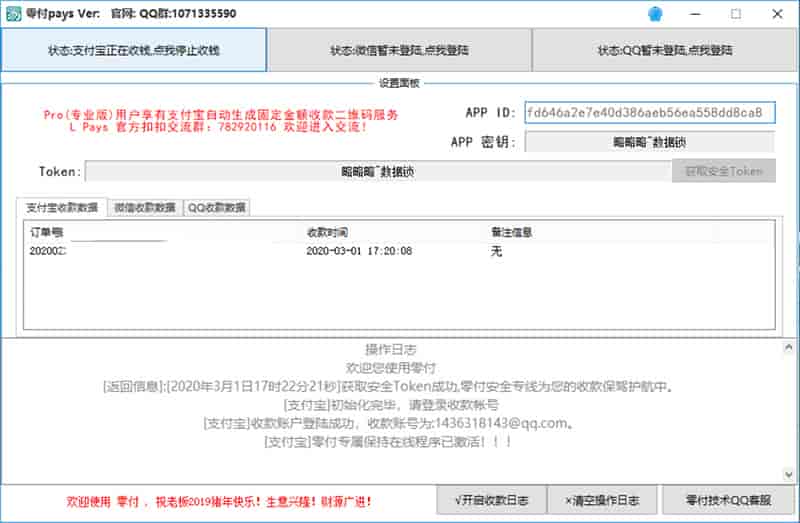Click the Token locked data field
Image resolution: width=800 pixels, height=523 pixels.
378,171
